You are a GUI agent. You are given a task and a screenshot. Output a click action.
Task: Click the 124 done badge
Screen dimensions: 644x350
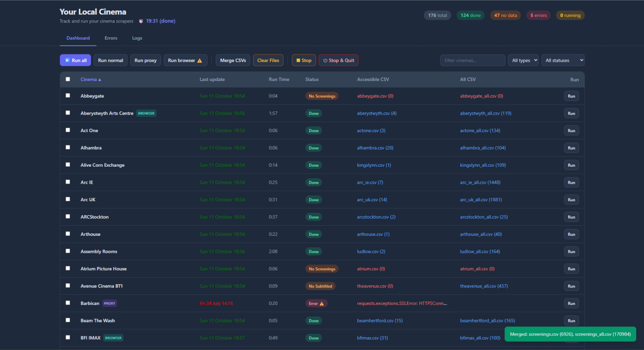pos(471,15)
